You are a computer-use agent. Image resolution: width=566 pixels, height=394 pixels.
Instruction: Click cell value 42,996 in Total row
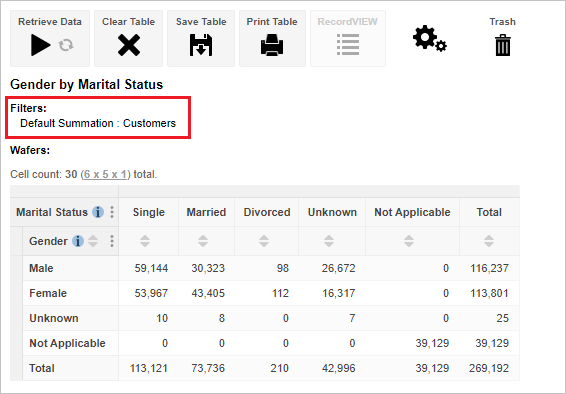click(x=339, y=368)
